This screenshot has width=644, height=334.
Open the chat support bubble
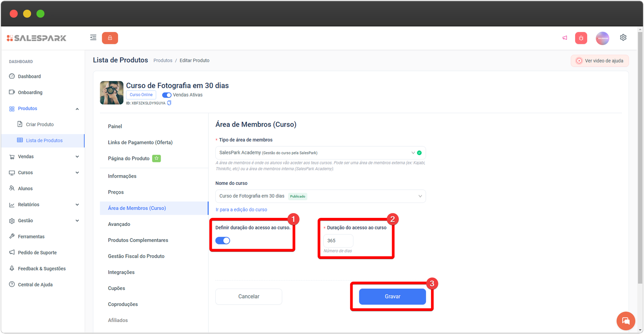[625, 321]
